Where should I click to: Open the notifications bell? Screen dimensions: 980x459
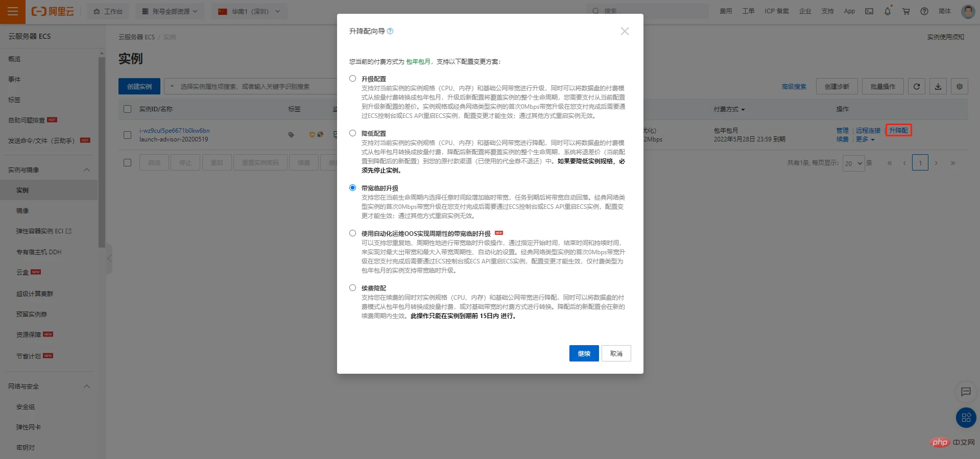pyautogui.click(x=888, y=11)
